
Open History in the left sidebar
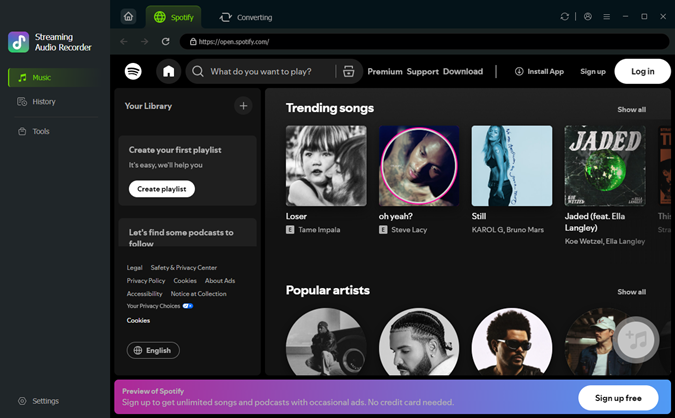coord(36,102)
